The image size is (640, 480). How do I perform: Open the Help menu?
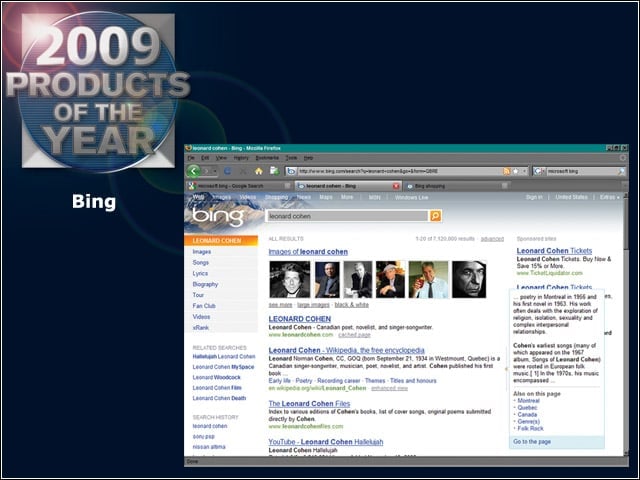click(x=308, y=158)
